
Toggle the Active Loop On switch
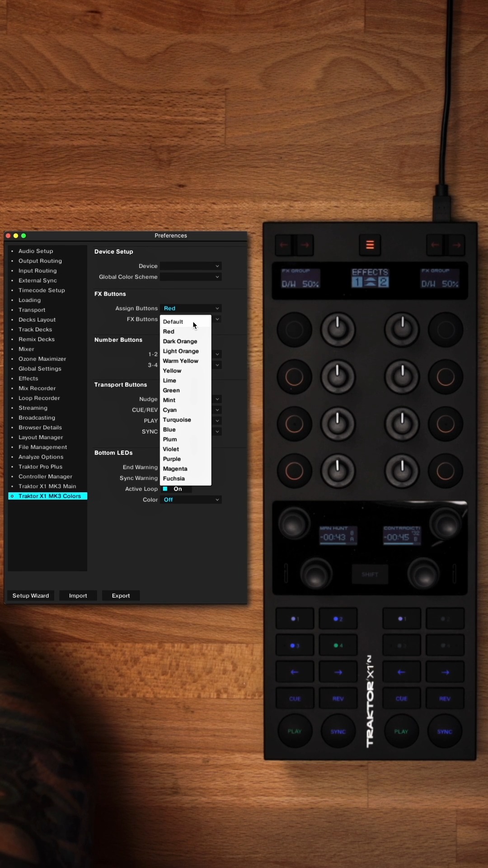176,489
